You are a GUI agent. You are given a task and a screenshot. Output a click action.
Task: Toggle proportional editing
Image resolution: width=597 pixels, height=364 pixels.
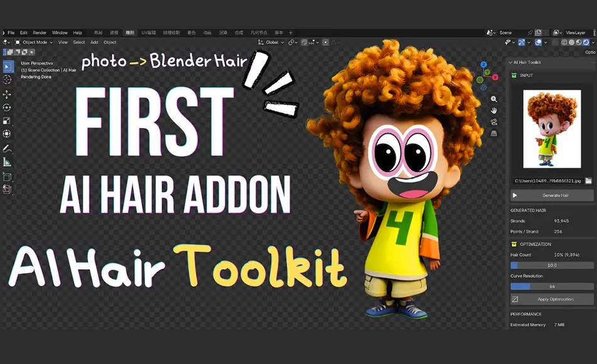(326, 42)
